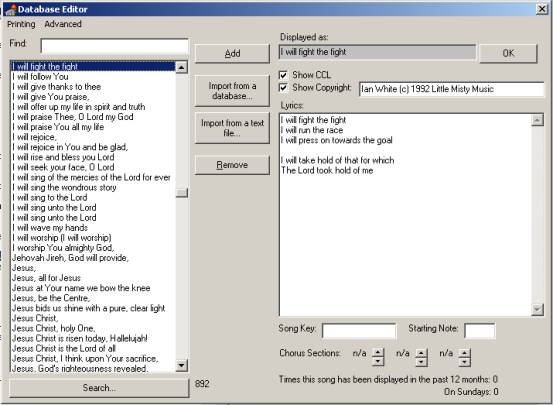
Task: Click song list scrollbar down arrow
Action: pyautogui.click(x=182, y=365)
